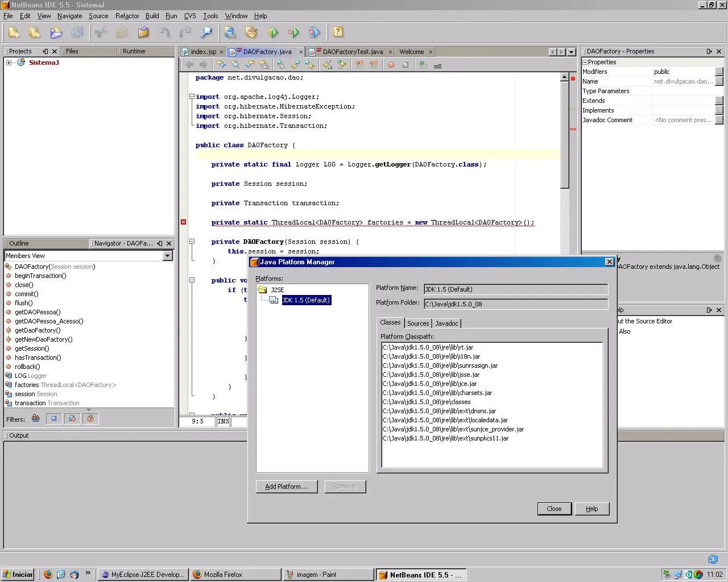Viewport: 728px width, 582px height.
Task: Open the Refactor menu
Action: [127, 16]
